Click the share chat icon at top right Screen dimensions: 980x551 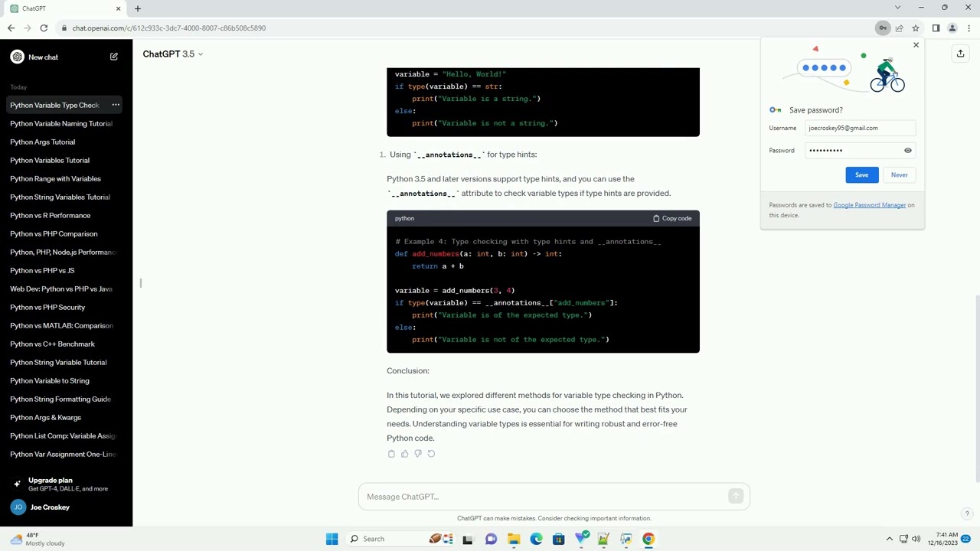pyautogui.click(x=960, y=54)
